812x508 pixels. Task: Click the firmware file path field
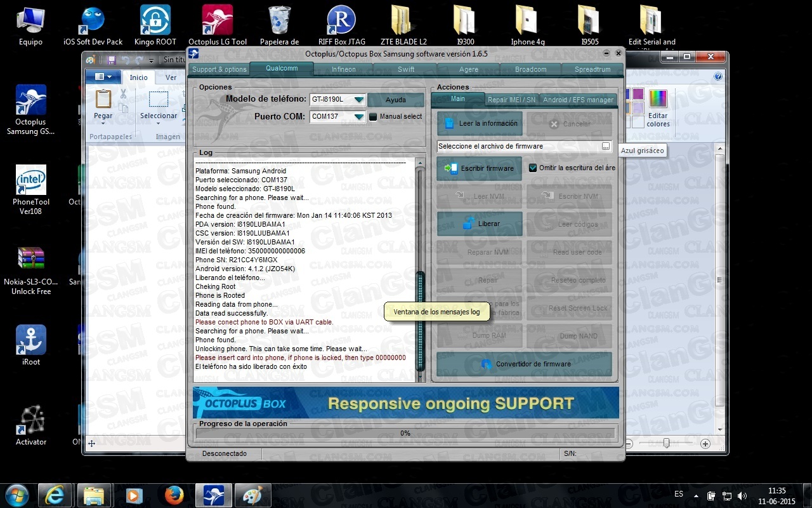point(519,146)
